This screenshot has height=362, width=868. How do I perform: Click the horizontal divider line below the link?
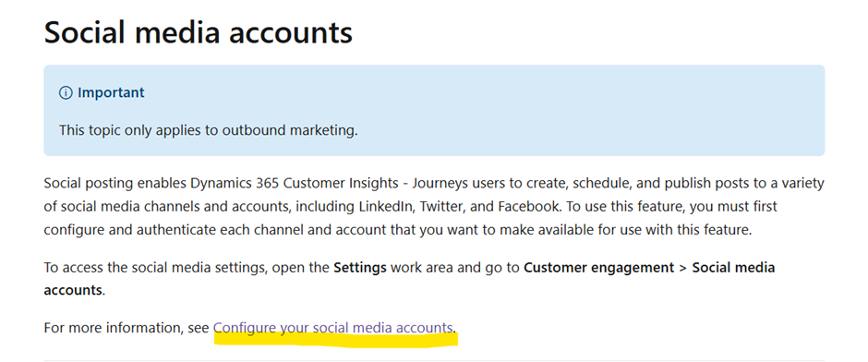click(434, 360)
